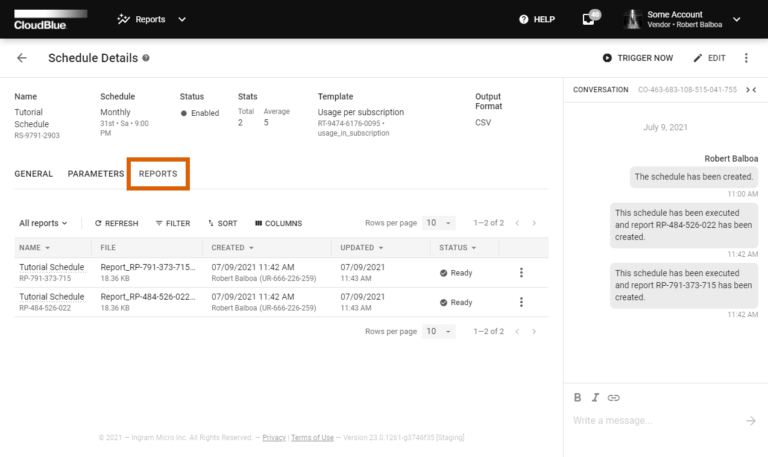The height and width of the screenshot is (457, 768).
Task: Go to next page using top pager
Action: [x=534, y=223]
